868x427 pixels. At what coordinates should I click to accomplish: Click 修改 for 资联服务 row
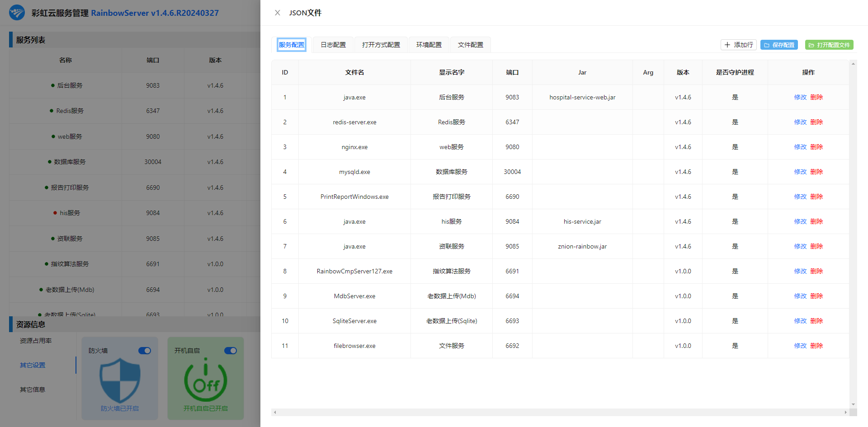[x=800, y=246]
